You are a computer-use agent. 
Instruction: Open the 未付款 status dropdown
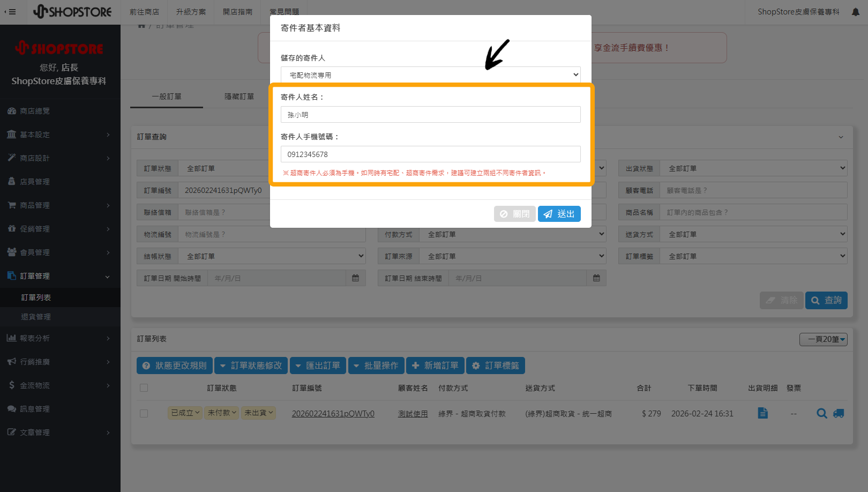pos(222,413)
